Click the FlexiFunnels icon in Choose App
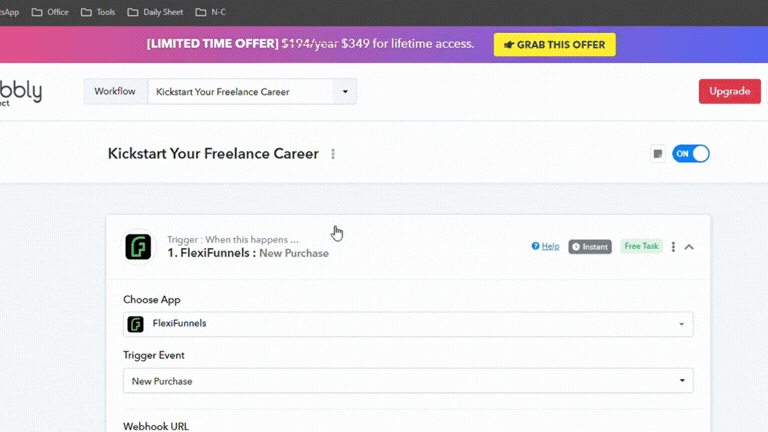 tap(136, 324)
